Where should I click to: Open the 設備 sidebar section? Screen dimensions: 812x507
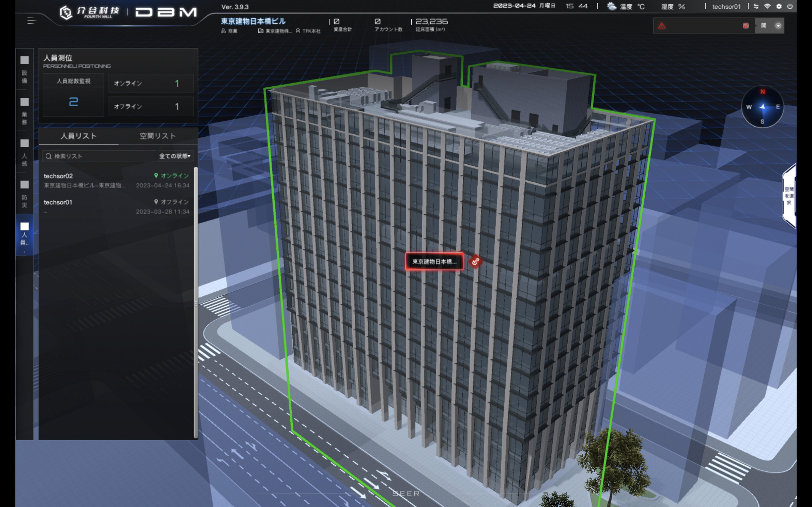(25, 70)
